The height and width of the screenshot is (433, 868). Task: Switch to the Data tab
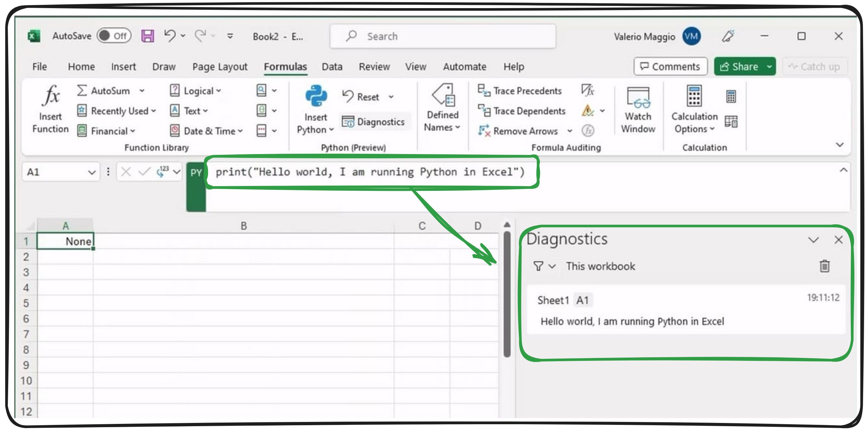tap(332, 67)
